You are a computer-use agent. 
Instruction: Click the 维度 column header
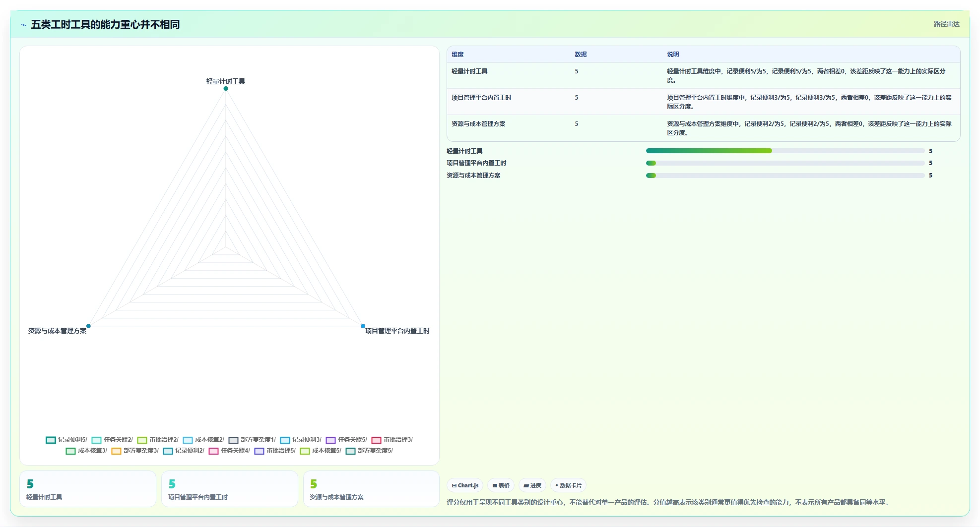tap(457, 55)
